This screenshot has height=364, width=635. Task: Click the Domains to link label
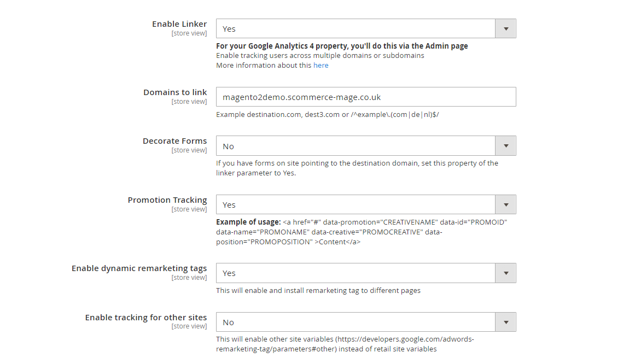click(175, 92)
